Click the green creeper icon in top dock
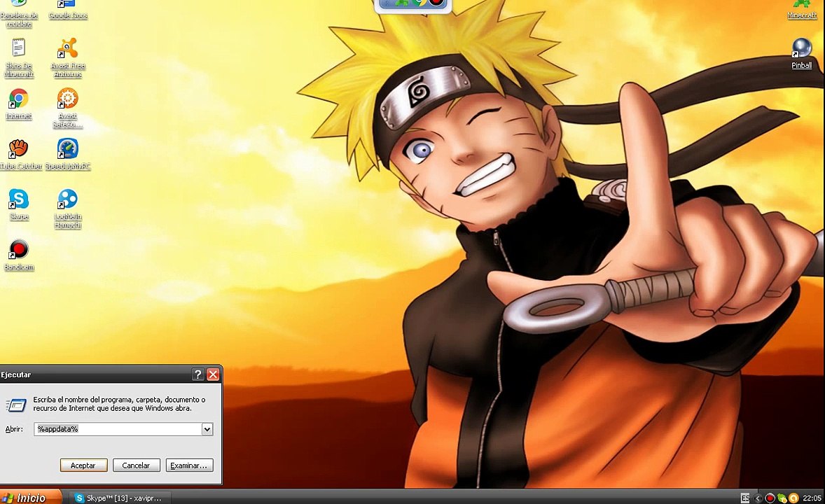This screenshot has height=504, width=825. pyautogui.click(x=403, y=3)
